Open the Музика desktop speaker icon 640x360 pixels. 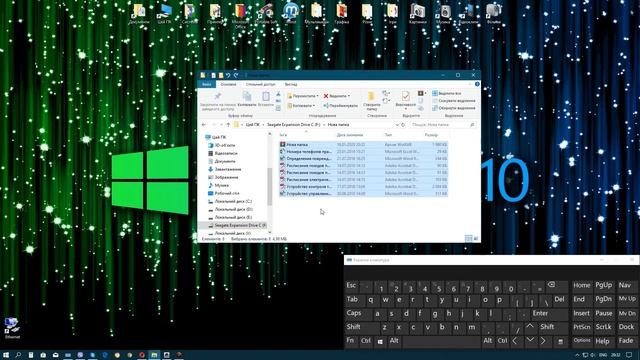(x=443, y=13)
